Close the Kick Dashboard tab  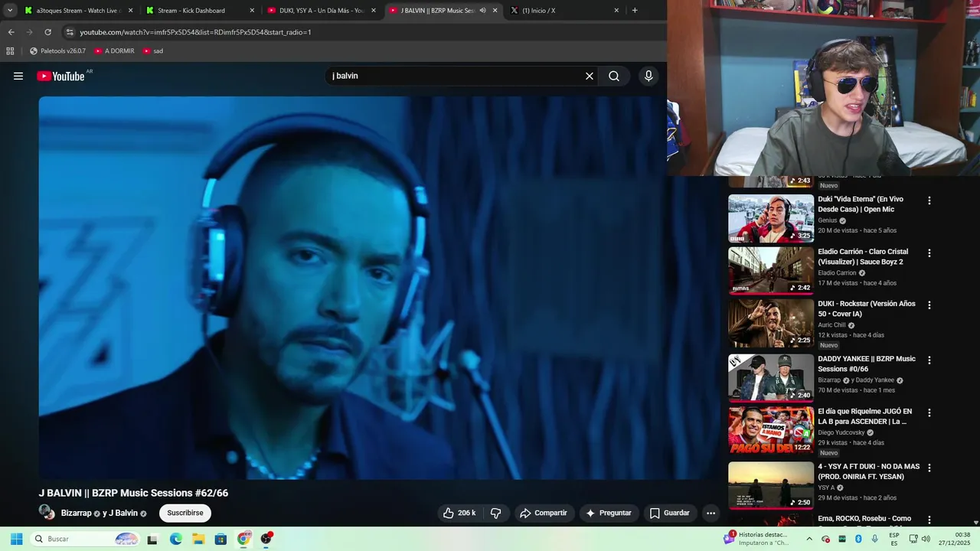tap(252, 11)
